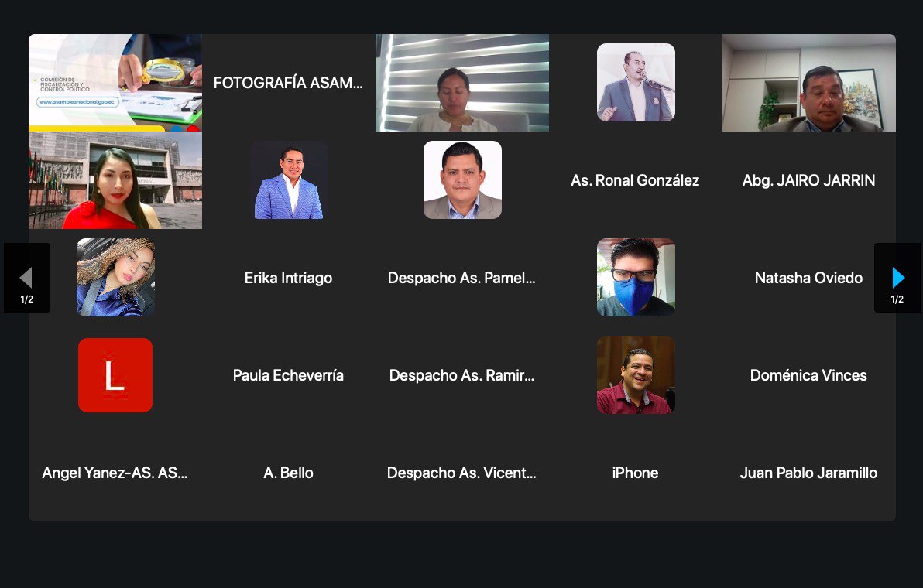Choose the Doménica Vinces tile
This screenshot has width=923, height=588.
coord(809,375)
